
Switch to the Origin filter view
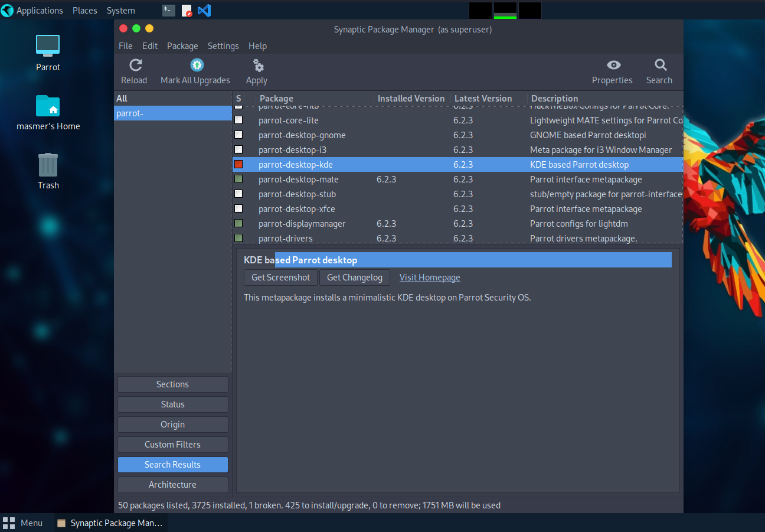[172, 424]
